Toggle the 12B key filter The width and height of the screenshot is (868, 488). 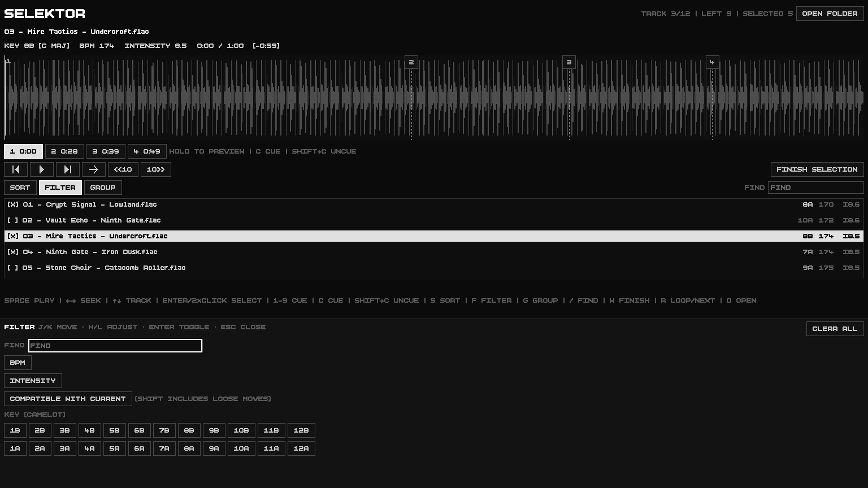301,430
